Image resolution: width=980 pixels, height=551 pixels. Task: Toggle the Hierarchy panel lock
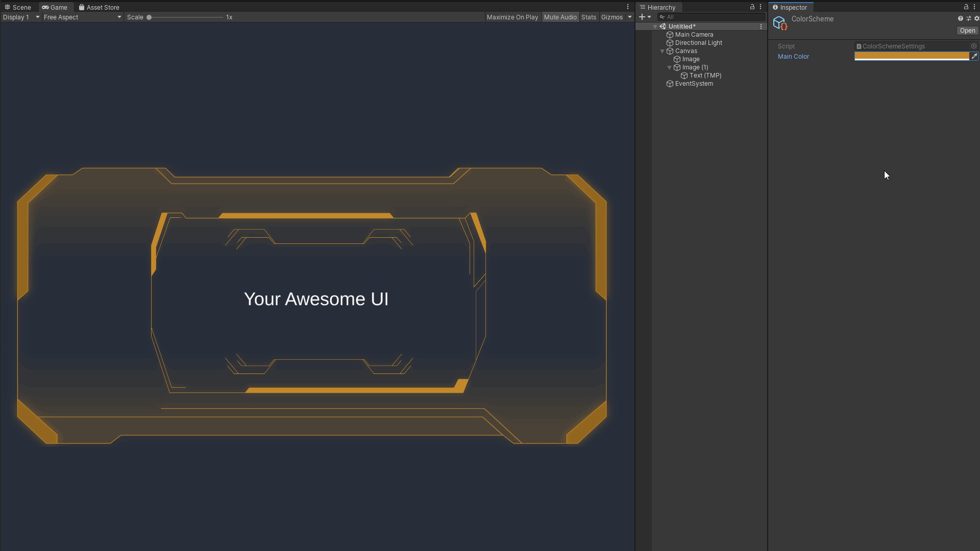(752, 7)
